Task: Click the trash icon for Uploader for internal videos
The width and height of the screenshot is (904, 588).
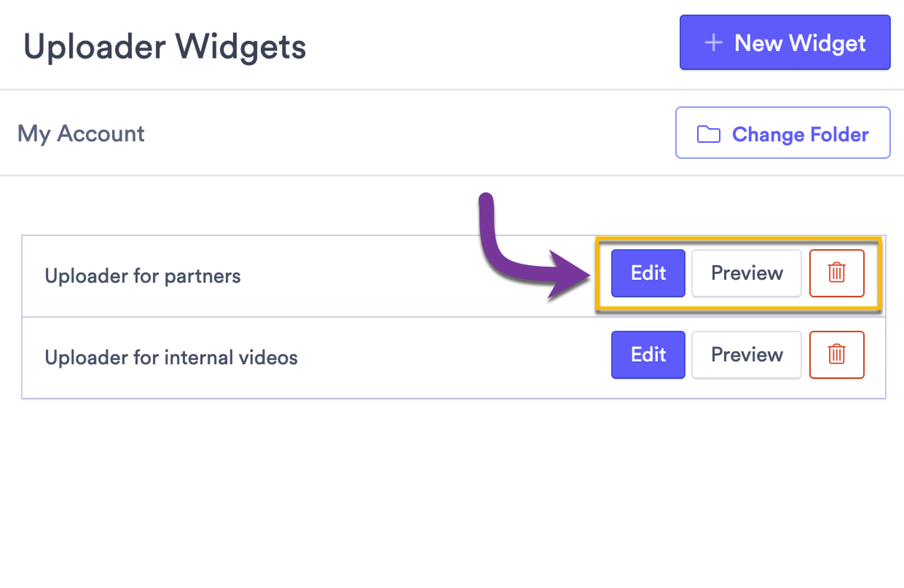Action: pyautogui.click(x=837, y=354)
